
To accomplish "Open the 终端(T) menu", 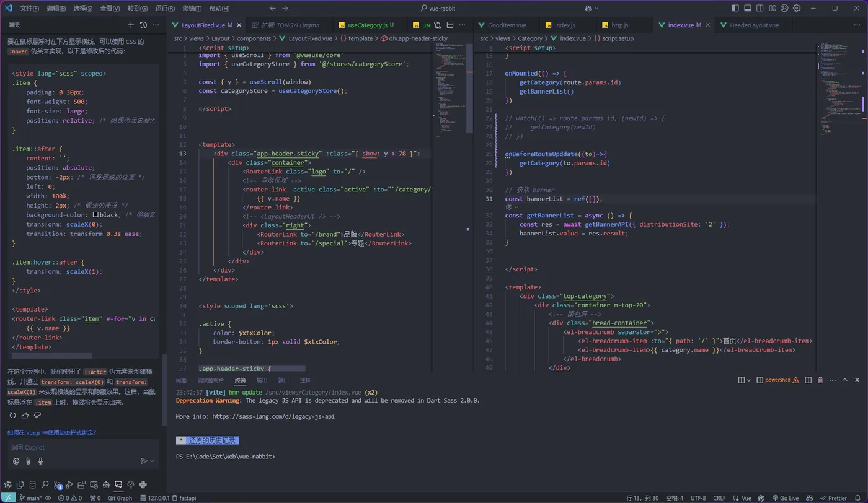I will pos(192,8).
